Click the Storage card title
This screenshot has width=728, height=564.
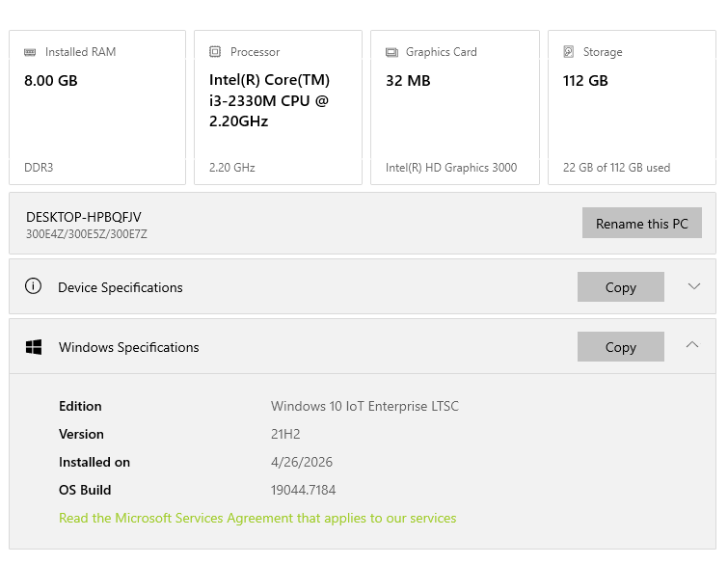click(603, 52)
